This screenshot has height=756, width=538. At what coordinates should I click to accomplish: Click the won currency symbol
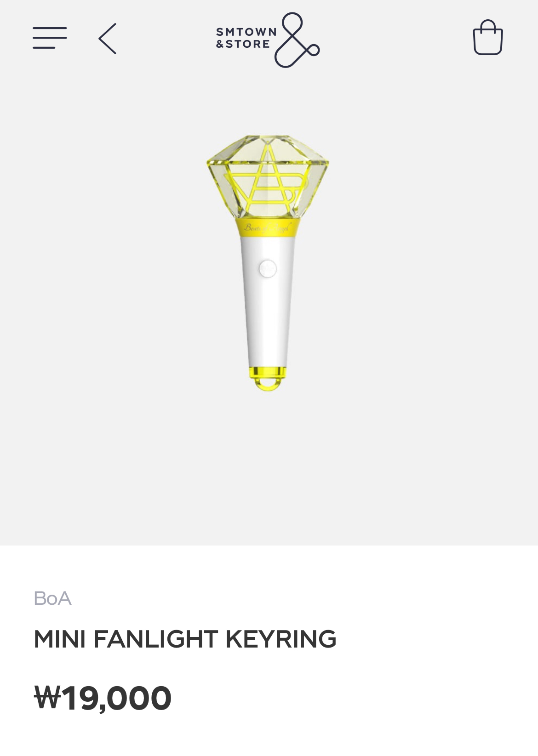coord(47,698)
